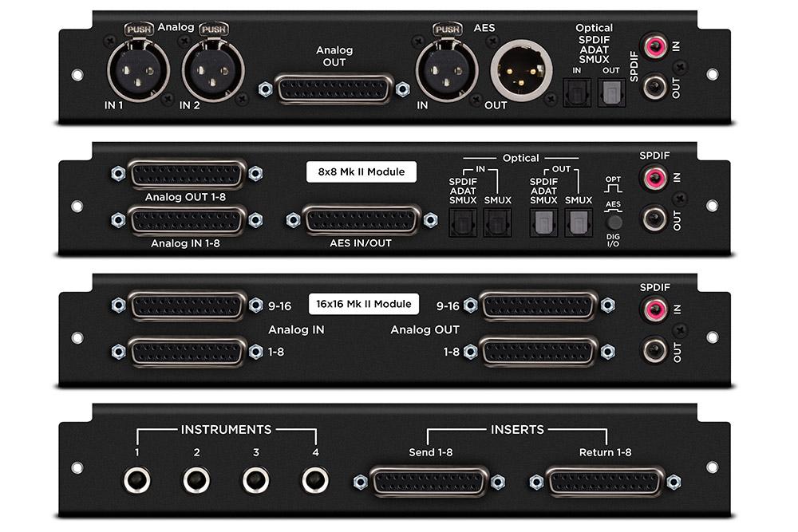The image size is (798, 532).
Task: Click the 16x16 module's SPDIF OUT jack
Action: tap(655, 349)
